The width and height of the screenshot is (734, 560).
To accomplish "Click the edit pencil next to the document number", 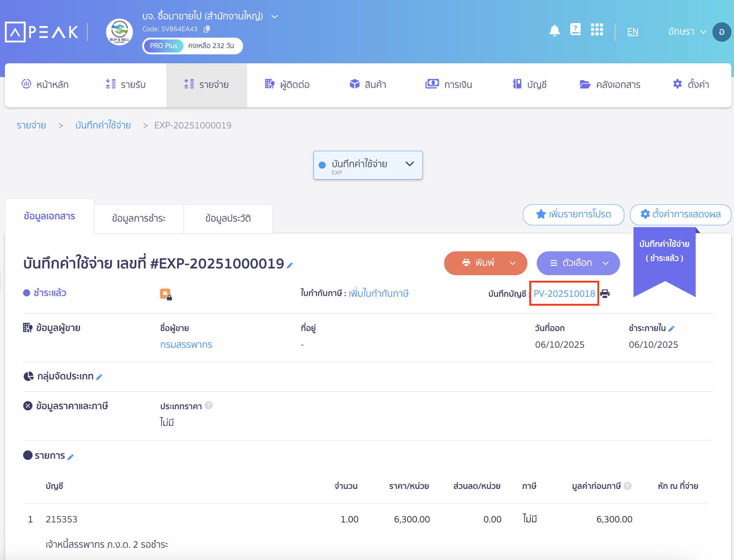I will pyautogui.click(x=290, y=265).
